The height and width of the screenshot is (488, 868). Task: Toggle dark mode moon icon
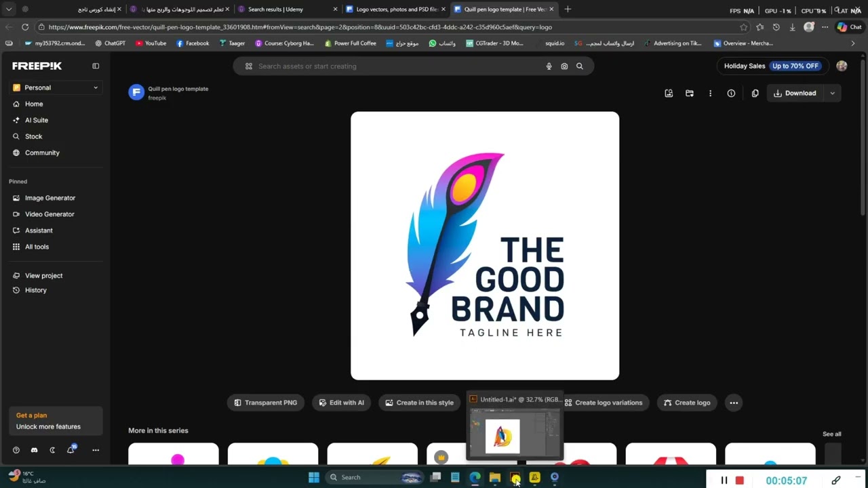pyautogui.click(x=52, y=450)
